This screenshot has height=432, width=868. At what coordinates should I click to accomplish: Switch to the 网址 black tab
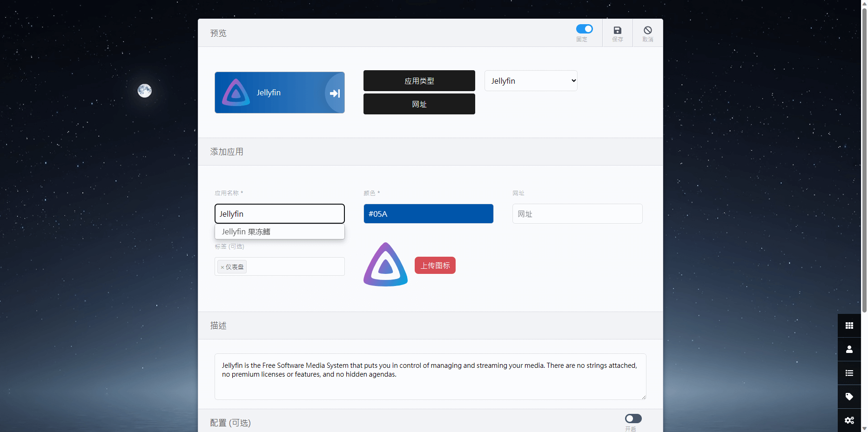point(419,104)
